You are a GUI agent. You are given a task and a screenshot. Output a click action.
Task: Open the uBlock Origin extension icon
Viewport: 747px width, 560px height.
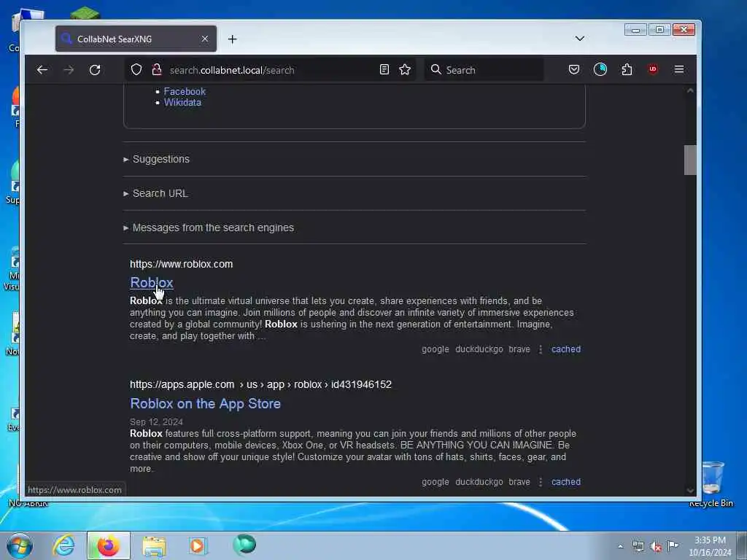point(653,69)
